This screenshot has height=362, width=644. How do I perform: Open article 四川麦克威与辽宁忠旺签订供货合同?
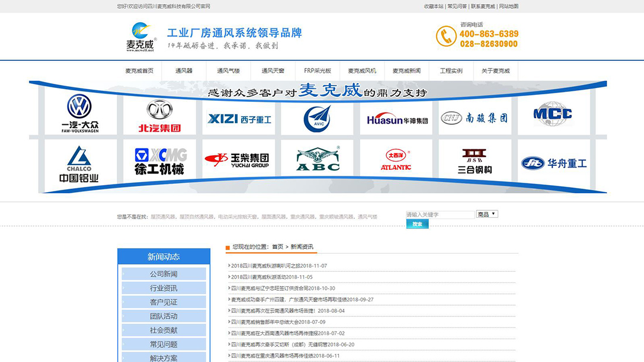coord(283,288)
